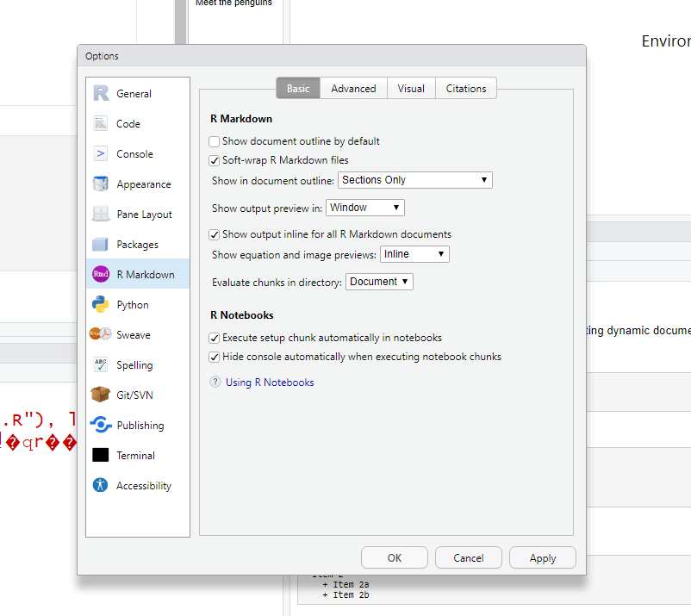Select the Git/SVN label in sidebar
This screenshot has width=691, height=616.
[135, 395]
